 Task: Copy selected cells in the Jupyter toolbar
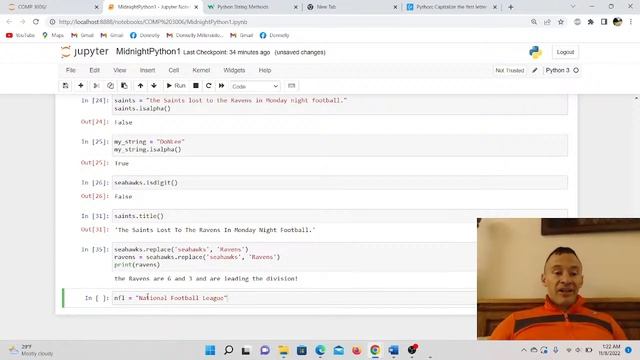pos(110,86)
